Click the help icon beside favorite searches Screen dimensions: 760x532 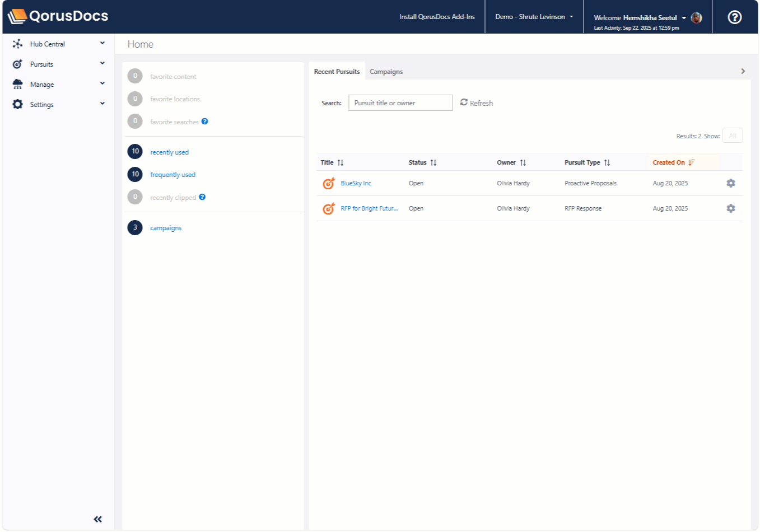(205, 122)
